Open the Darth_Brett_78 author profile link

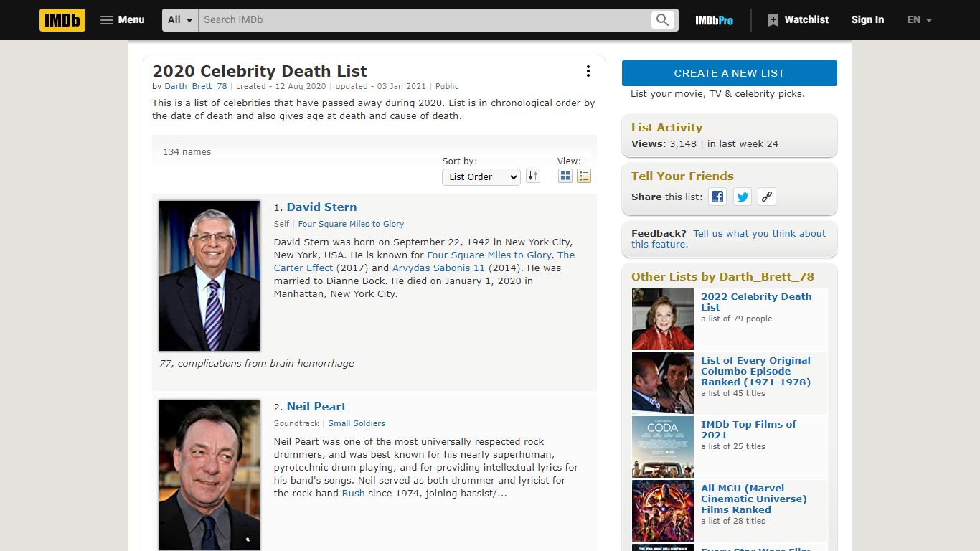[x=196, y=86]
